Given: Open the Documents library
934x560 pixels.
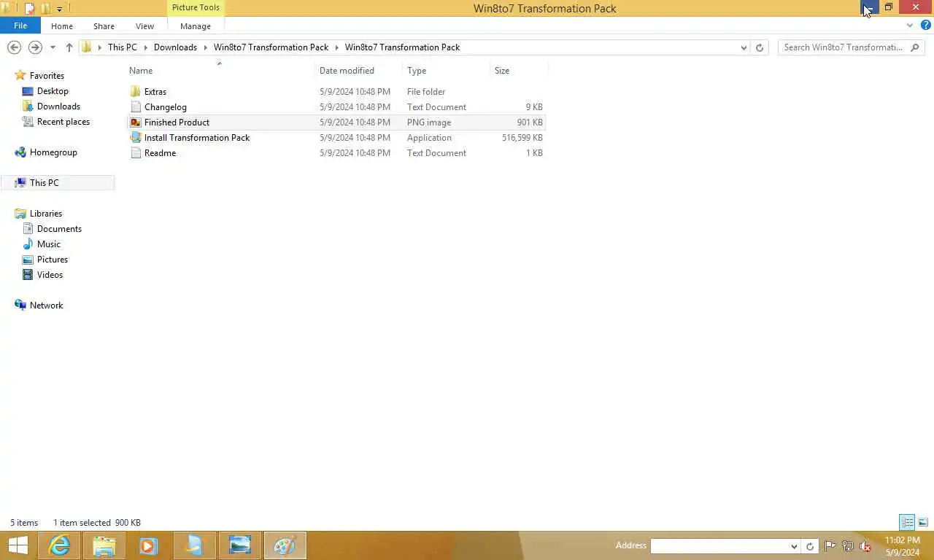Looking at the screenshot, I should [59, 229].
